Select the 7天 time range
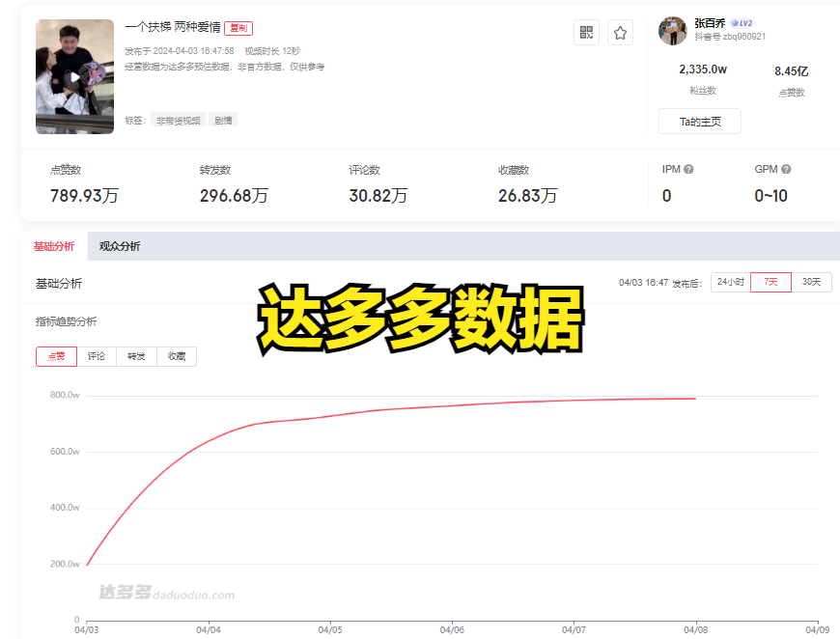Screen dimensions: 840x639 pos(770,282)
